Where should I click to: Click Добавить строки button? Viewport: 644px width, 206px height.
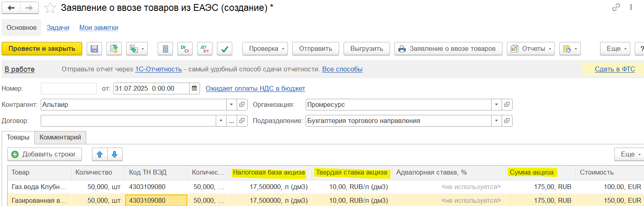tap(44, 154)
